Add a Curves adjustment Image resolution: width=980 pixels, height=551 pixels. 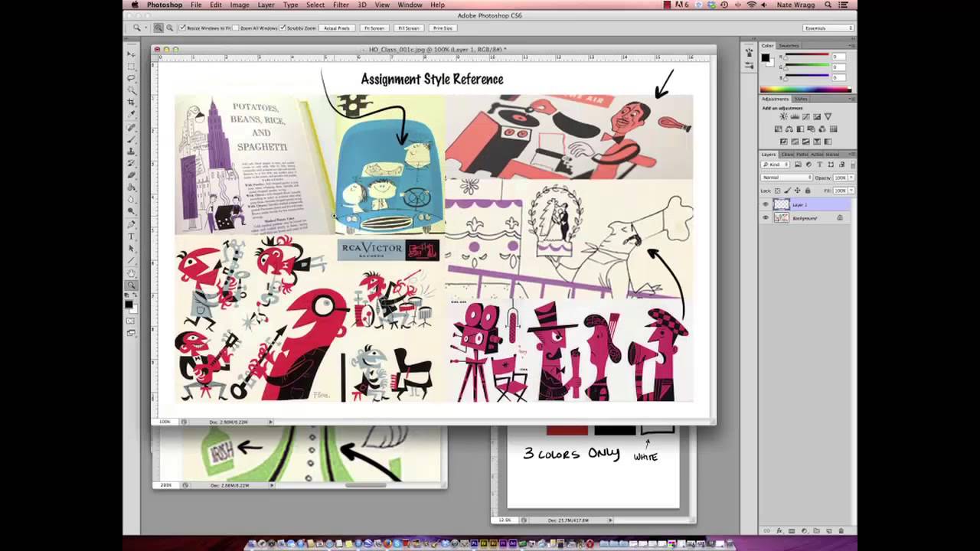click(x=806, y=116)
